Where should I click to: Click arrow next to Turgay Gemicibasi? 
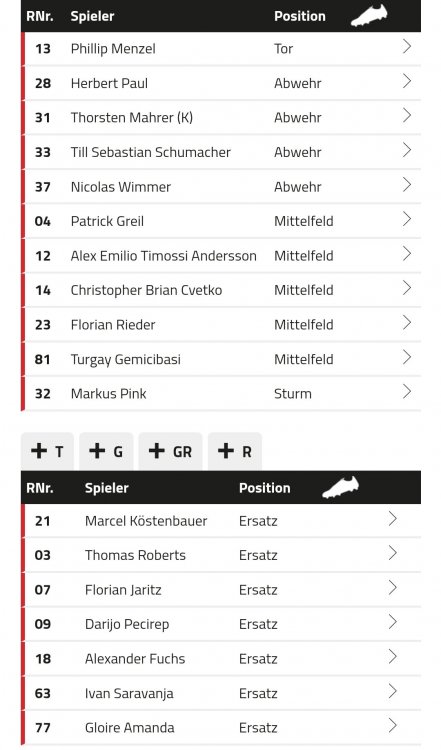(x=407, y=357)
